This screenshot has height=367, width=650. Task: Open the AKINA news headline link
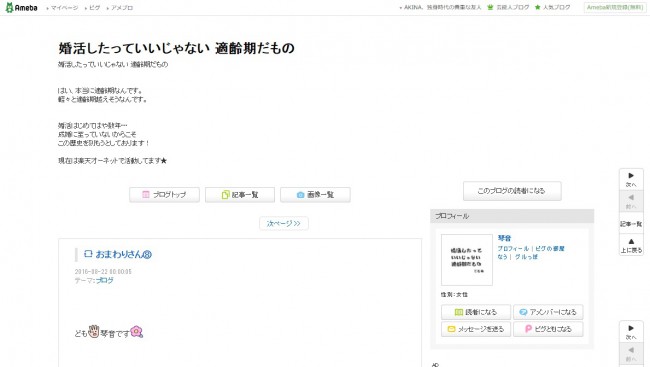click(x=442, y=7)
